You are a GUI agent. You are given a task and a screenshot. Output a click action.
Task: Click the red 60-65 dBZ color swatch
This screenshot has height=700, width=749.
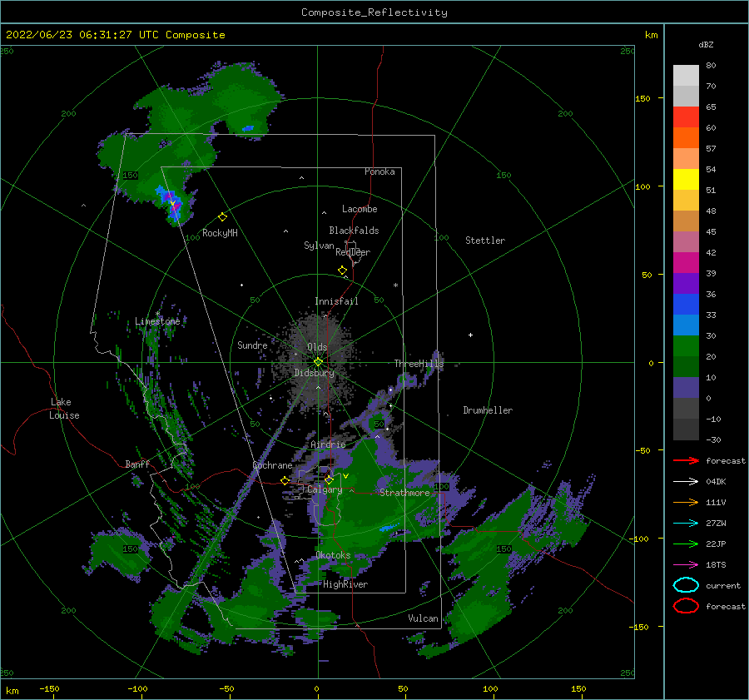[x=686, y=117]
